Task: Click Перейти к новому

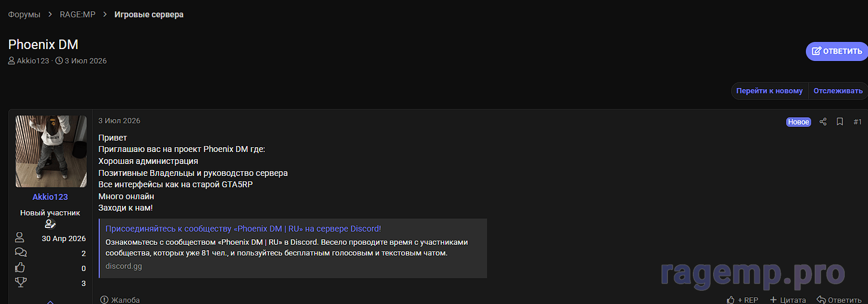Action: [x=769, y=91]
